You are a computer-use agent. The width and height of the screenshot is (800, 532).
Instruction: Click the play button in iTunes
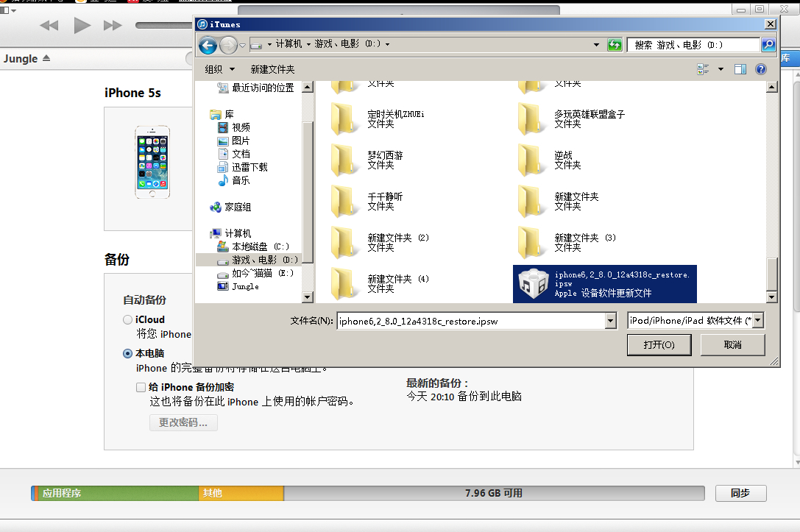pos(82,25)
